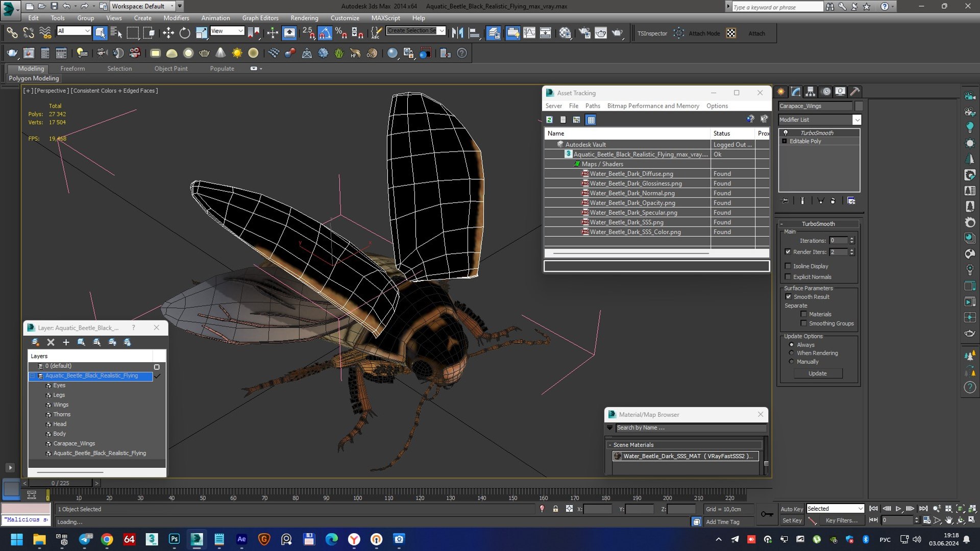The width and height of the screenshot is (980, 551).
Task: Open the View reference coordinate dropdown
Action: click(227, 31)
